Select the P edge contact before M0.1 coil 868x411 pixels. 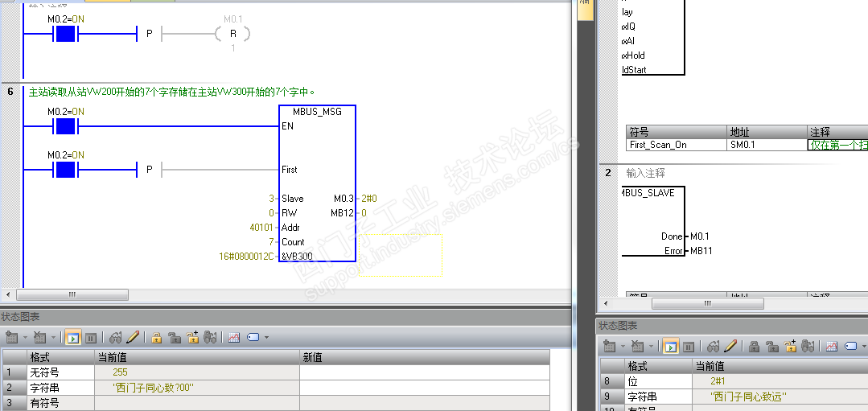point(149,35)
